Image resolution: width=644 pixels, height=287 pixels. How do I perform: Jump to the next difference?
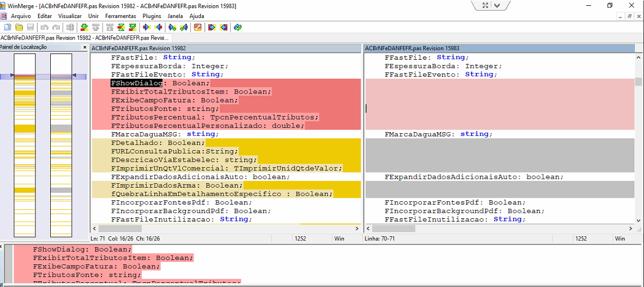[84, 27]
